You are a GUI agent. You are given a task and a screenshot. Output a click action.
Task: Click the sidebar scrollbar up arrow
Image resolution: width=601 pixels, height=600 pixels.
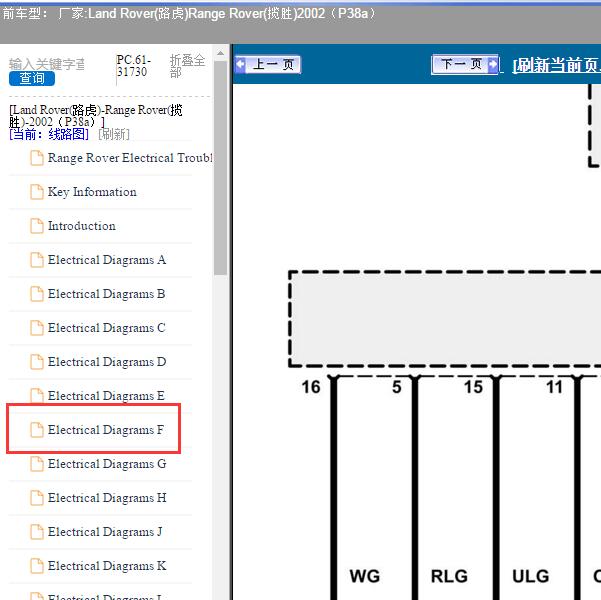[x=220, y=53]
